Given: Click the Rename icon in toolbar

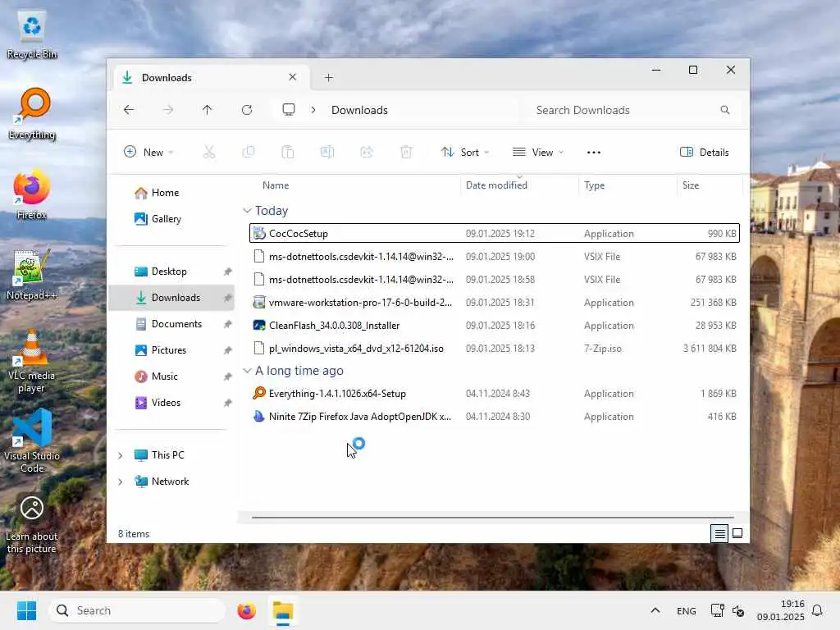Looking at the screenshot, I should tap(327, 152).
